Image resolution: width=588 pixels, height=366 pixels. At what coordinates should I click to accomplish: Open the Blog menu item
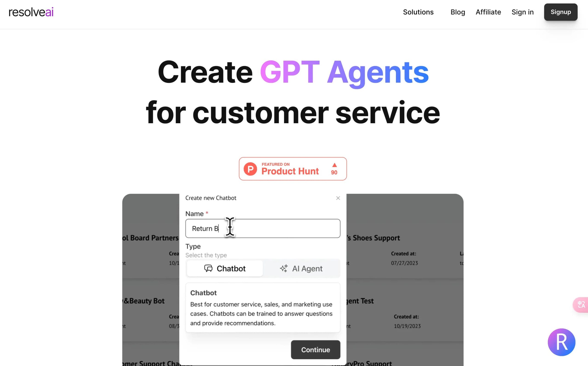tap(458, 12)
